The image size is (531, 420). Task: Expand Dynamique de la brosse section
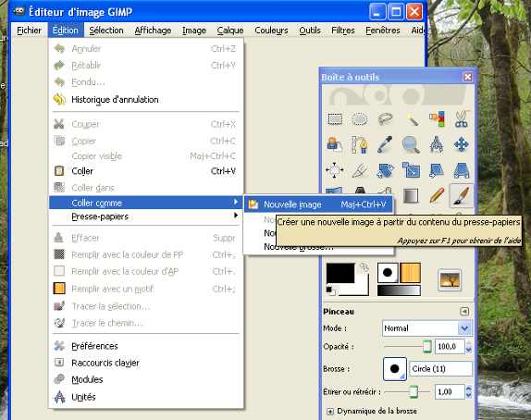[330, 411]
